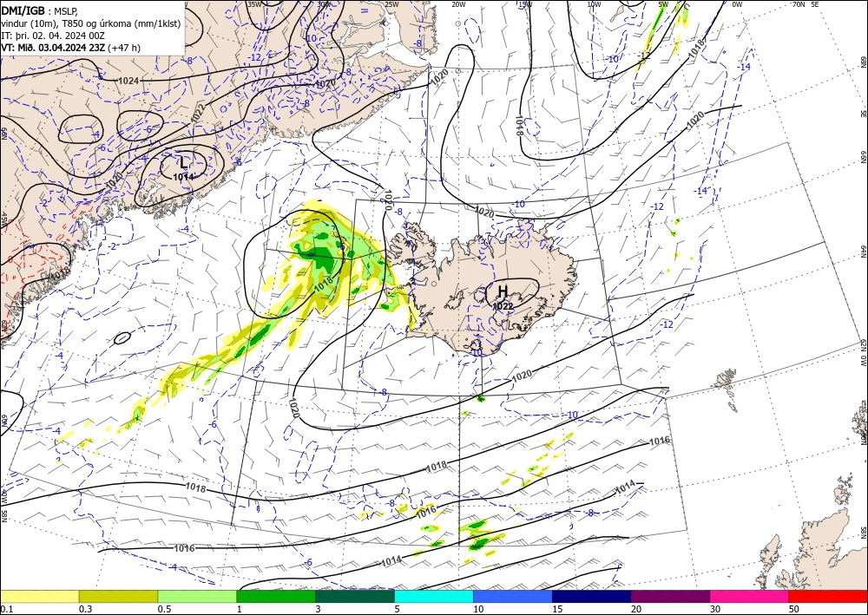Click the pale yellow 0.1–0.3 mm legend swatch

(x=39, y=596)
